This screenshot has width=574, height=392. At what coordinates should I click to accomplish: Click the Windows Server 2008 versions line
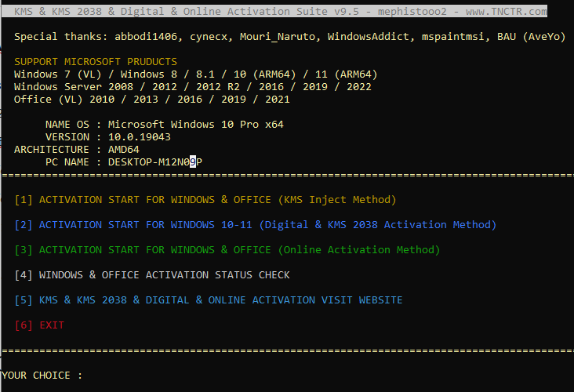[x=193, y=87]
